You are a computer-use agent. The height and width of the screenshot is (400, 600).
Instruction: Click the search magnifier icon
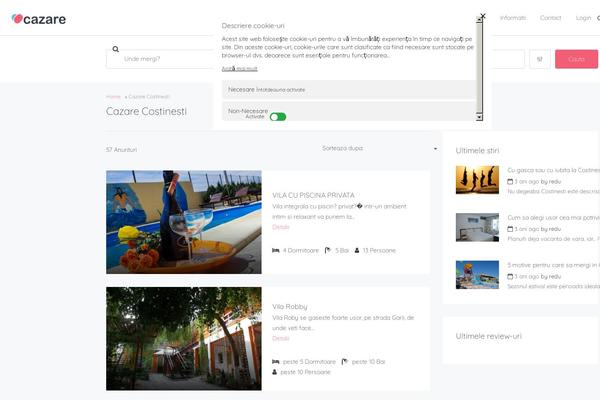116,49
